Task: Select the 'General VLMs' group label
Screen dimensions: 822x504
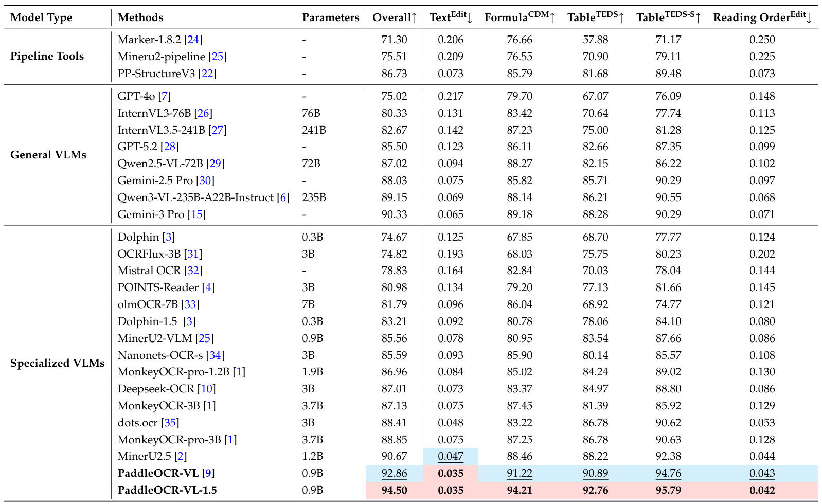Action: pyautogui.click(x=48, y=155)
